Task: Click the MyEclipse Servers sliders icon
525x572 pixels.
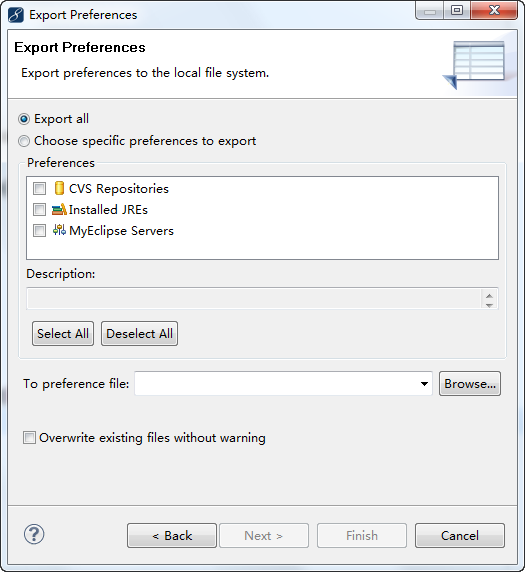Action: [x=59, y=230]
